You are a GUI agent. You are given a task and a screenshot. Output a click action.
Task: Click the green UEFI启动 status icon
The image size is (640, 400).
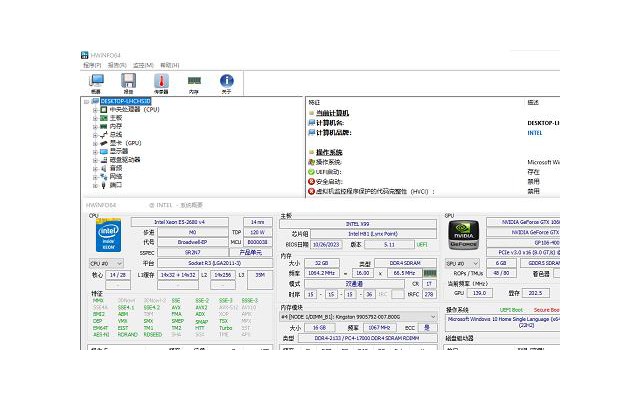point(311,172)
